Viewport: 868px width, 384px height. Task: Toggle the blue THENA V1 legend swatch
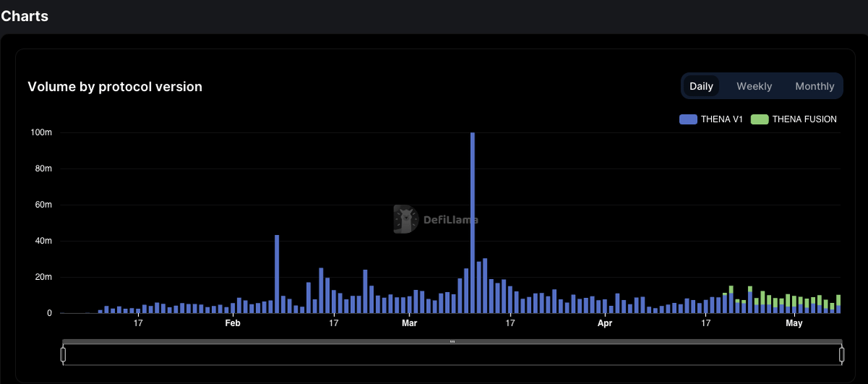point(688,119)
